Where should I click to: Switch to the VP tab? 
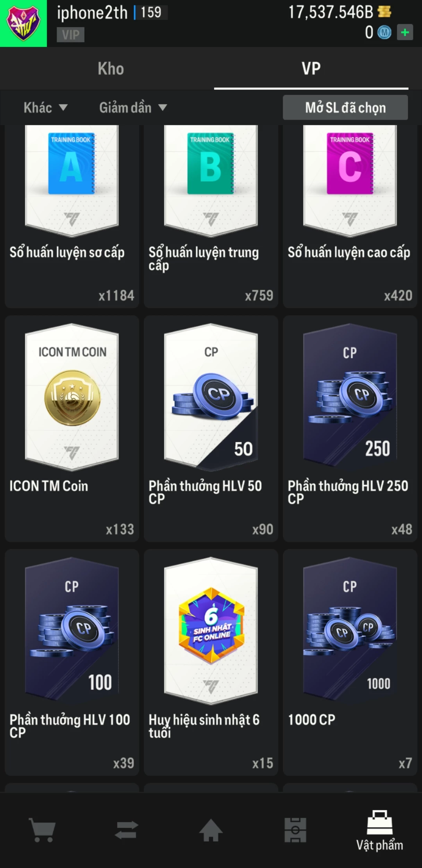point(311,68)
